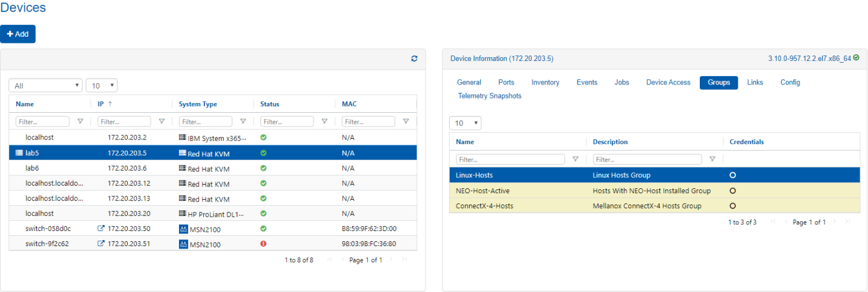
Task: Open external link icon for switch-058d0c
Action: pos(101,229)
